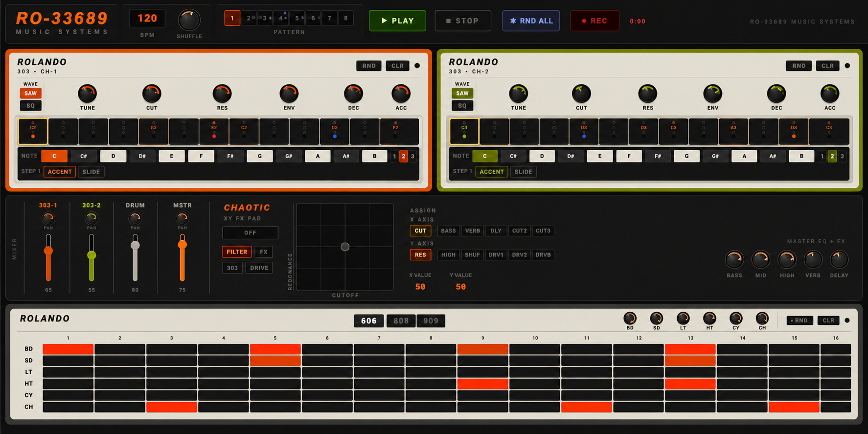The height and width of the screenshot is (434, 868).
Task: Select FX mode for XY pad
Action: click(x=264, y=252)
